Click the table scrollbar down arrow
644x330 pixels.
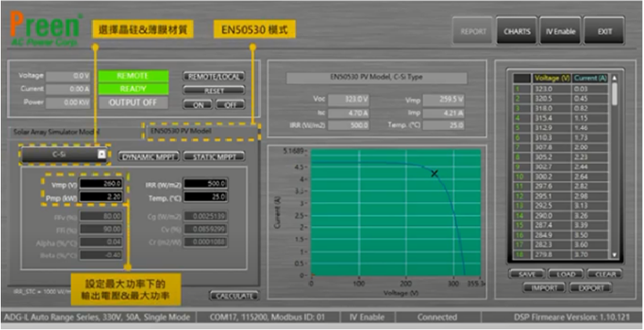(x=614, y=256)
